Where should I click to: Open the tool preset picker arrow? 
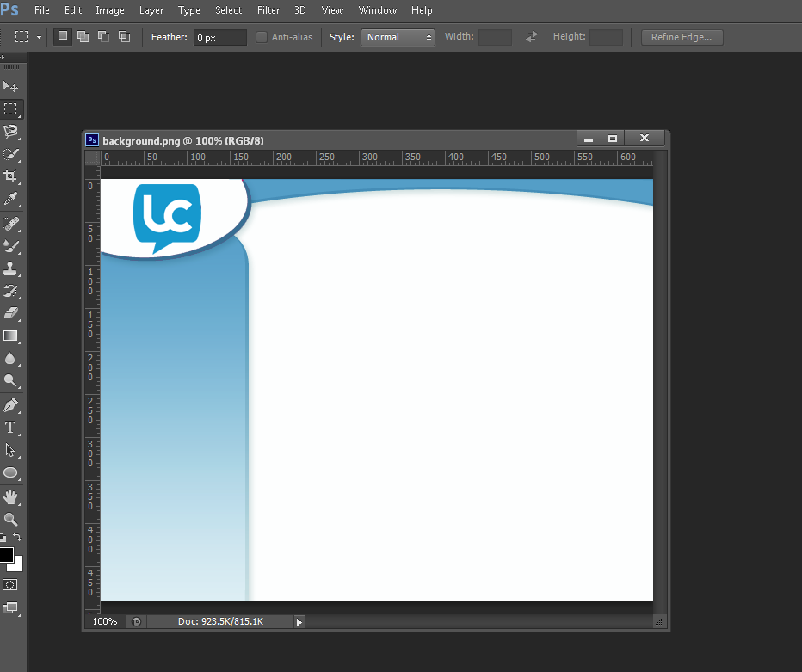click(40, 37)
